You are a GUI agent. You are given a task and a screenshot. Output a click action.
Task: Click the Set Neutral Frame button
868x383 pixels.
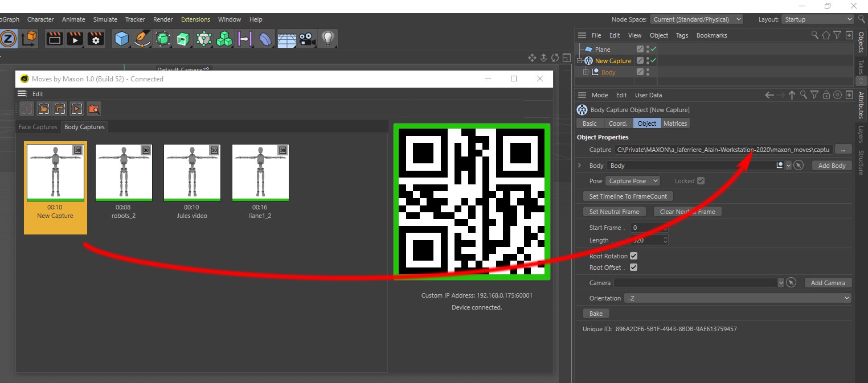[614, 212]
